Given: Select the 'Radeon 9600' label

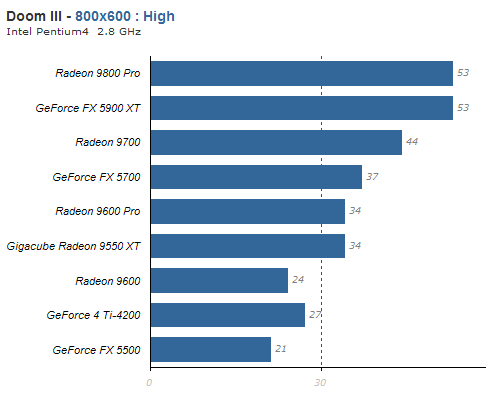Looking at the screenshot, I should tap(108, 281).
